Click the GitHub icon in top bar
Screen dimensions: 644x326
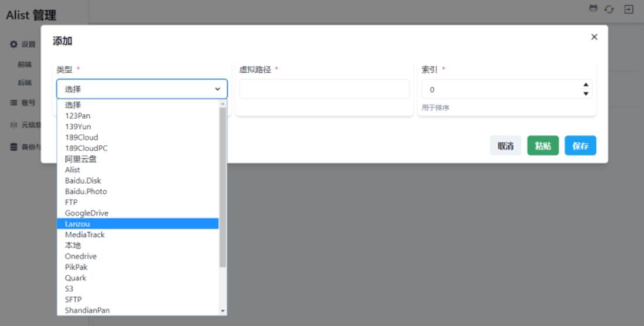click(593, 9)
